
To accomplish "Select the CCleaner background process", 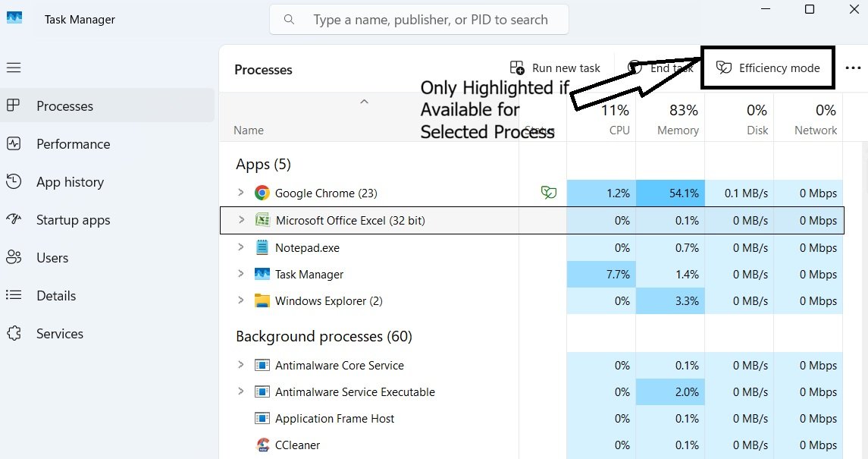I will [x=531, y=445].
